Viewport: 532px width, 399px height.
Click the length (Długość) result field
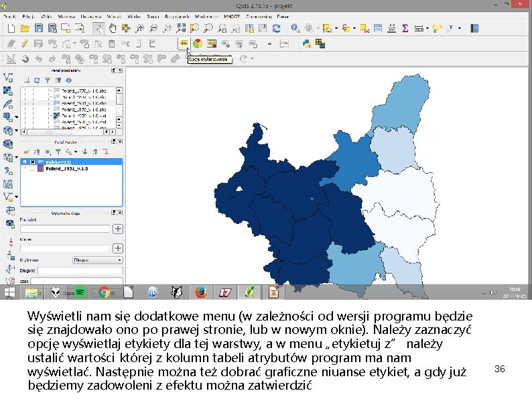pyautogui.click(x=80, y=271)
